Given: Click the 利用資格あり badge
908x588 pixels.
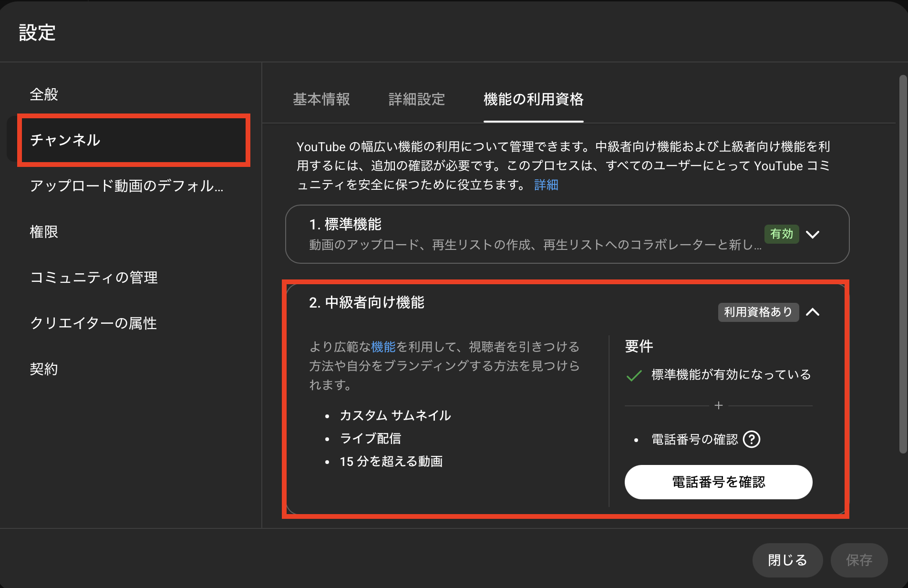Looking at the screenshot, I should 758,312.
